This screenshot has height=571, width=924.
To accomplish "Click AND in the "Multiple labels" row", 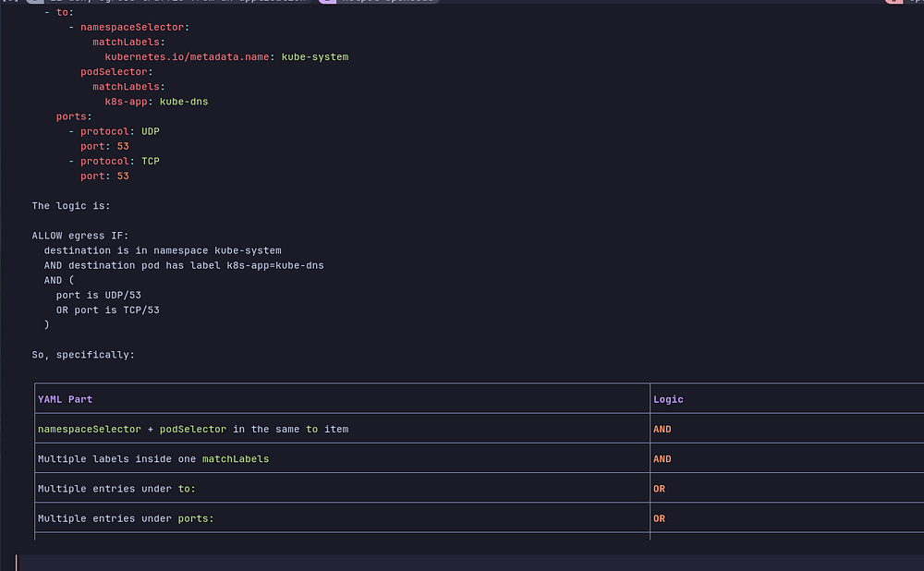I will pyautogui.click(x=662, y=459).
